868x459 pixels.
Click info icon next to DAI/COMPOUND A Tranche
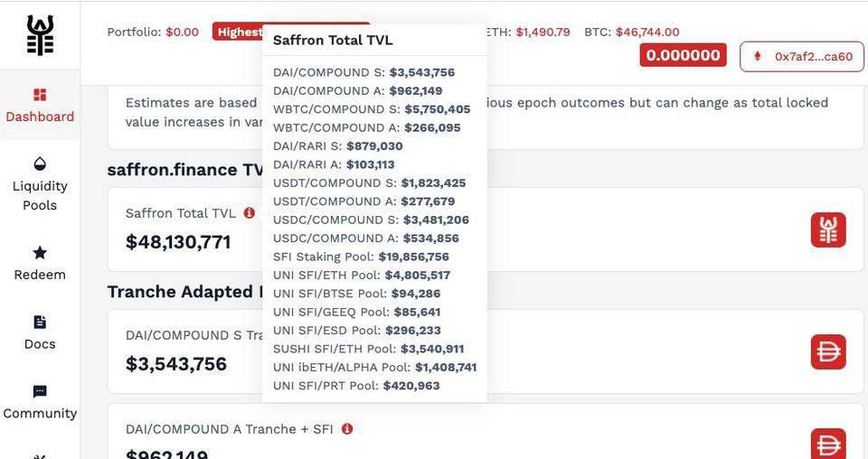click(347, 429)
